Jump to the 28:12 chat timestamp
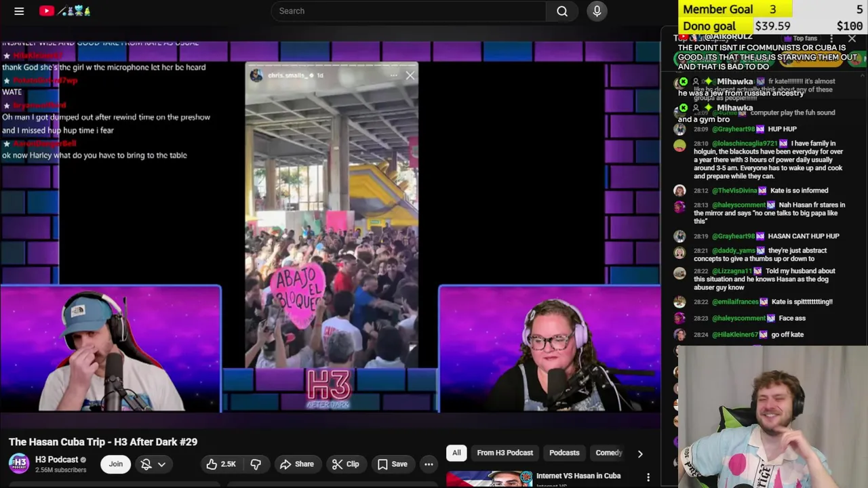868x488 pixels. [701, 191]
